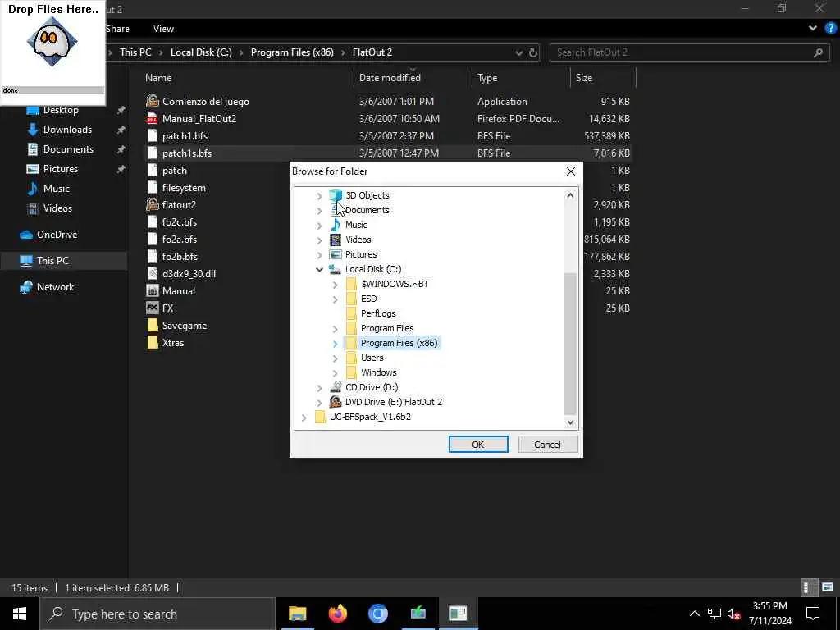The height and width of the screenshot is (630, 840).
Task: Go to Local Disk (C:) in breadcrumb
Action: pyautogui.click(x=201, y=52)
